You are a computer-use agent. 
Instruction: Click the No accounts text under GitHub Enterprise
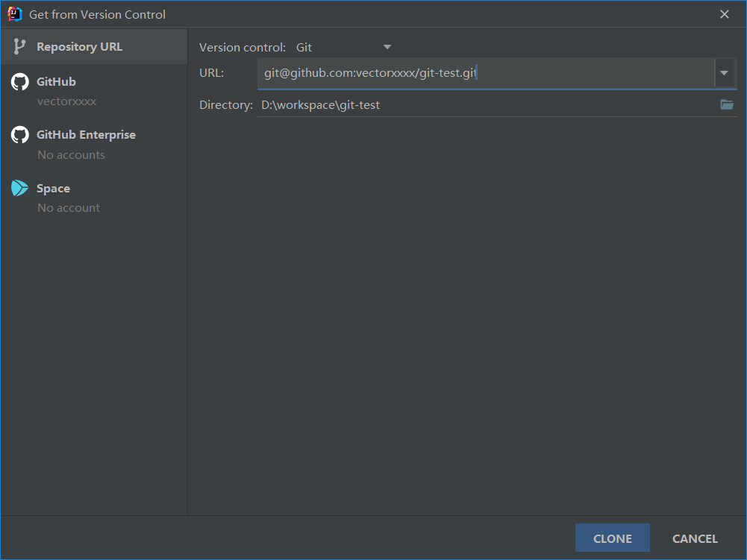72,155
